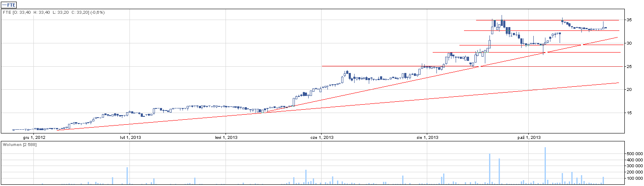The image size is (644, 186).
Task: Click the tallest volume bar exceeding 500 000
Action: point(545,166)
